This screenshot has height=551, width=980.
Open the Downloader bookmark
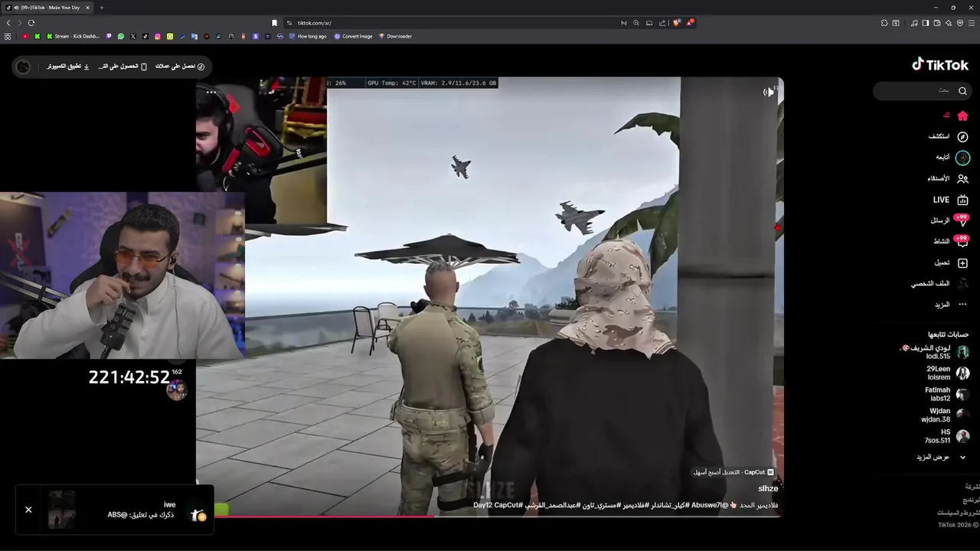pos(395,36)
